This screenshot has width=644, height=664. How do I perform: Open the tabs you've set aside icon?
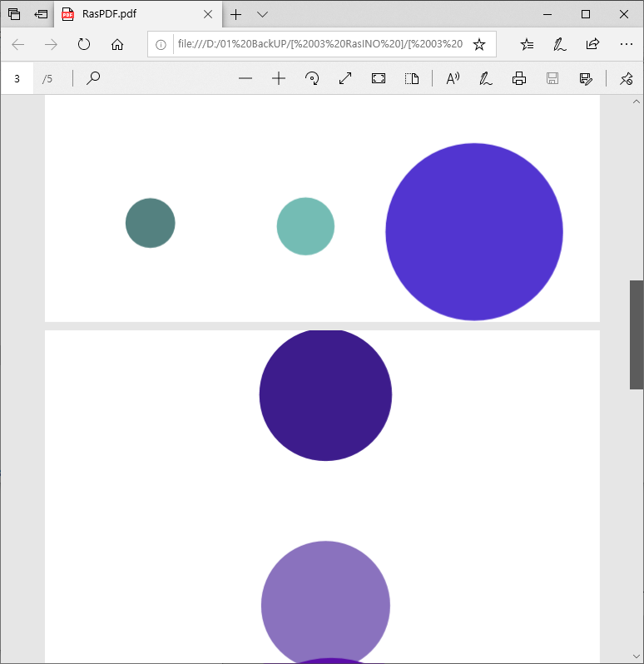click(x=14, y=14)
